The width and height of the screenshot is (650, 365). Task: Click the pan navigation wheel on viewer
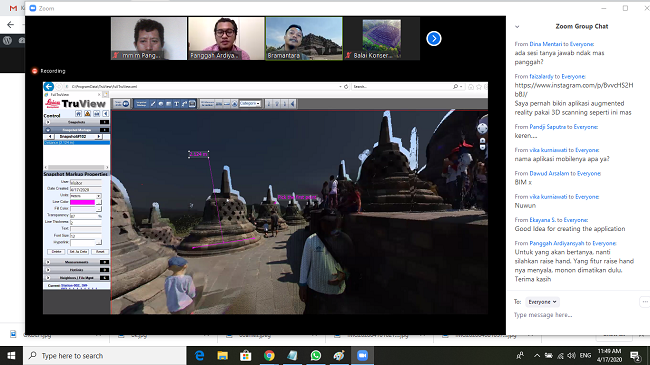(x=482, y=129)
